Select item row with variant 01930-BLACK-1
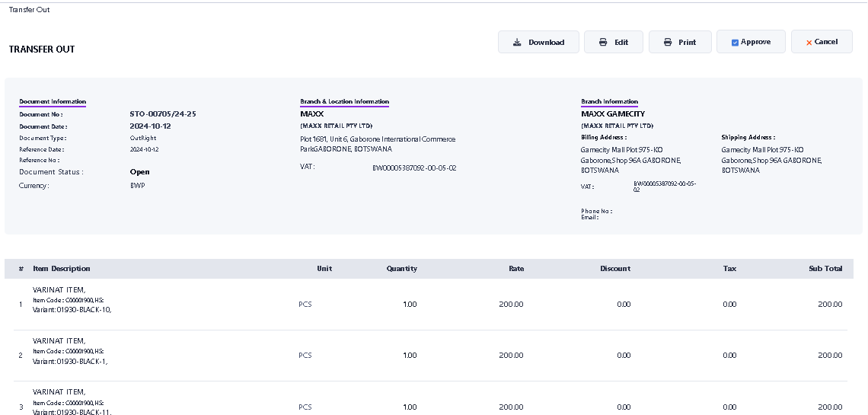 click(x=70, y=361)
